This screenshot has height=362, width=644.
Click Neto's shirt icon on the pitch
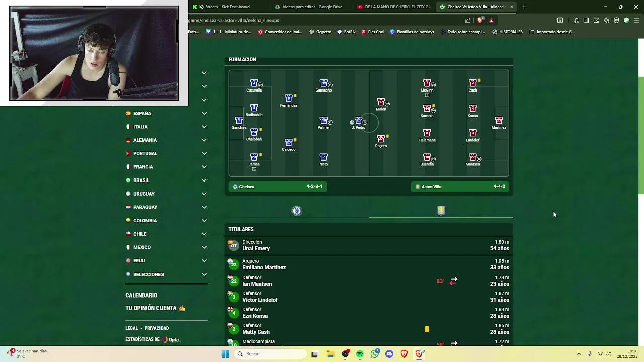pos(324,157)
